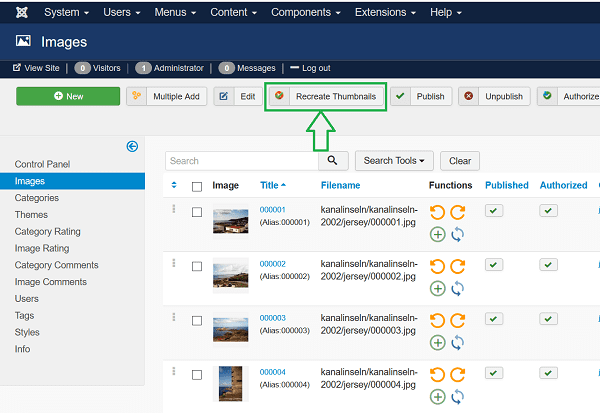The image size is (600, 413).
Task: Click the 000003 image thumbnail
Action: 230,328
